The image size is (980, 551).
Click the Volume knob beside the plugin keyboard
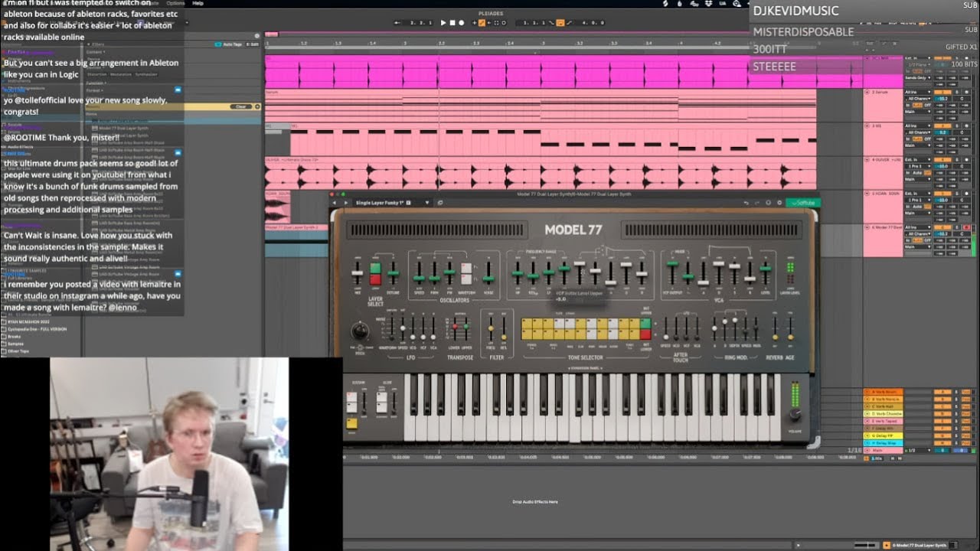coord(795,414)
